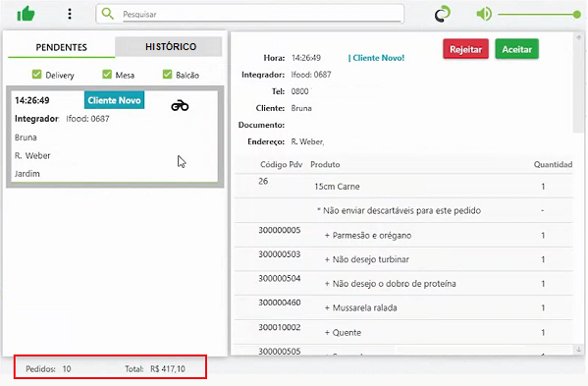Click product code 300000504

[280, 278]
